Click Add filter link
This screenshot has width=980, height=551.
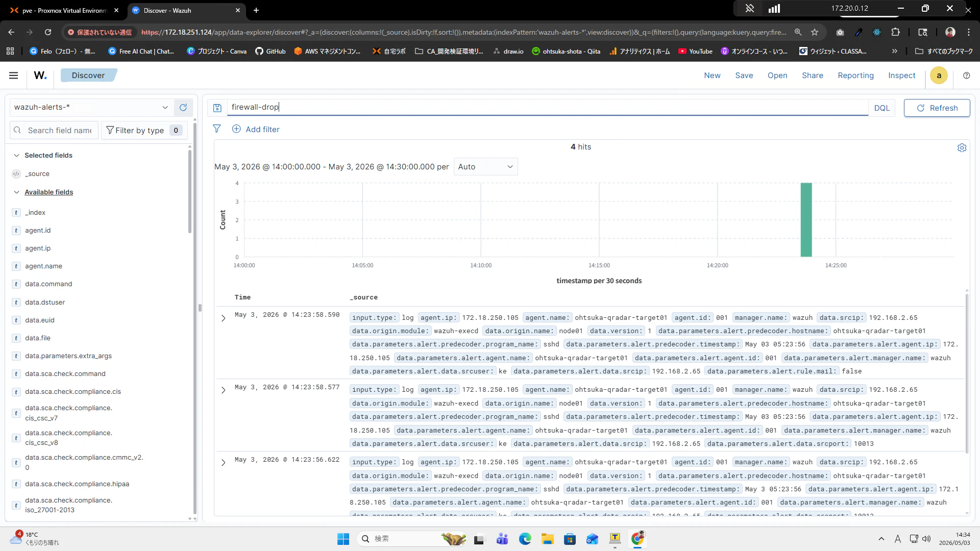[x=256, y=130]
